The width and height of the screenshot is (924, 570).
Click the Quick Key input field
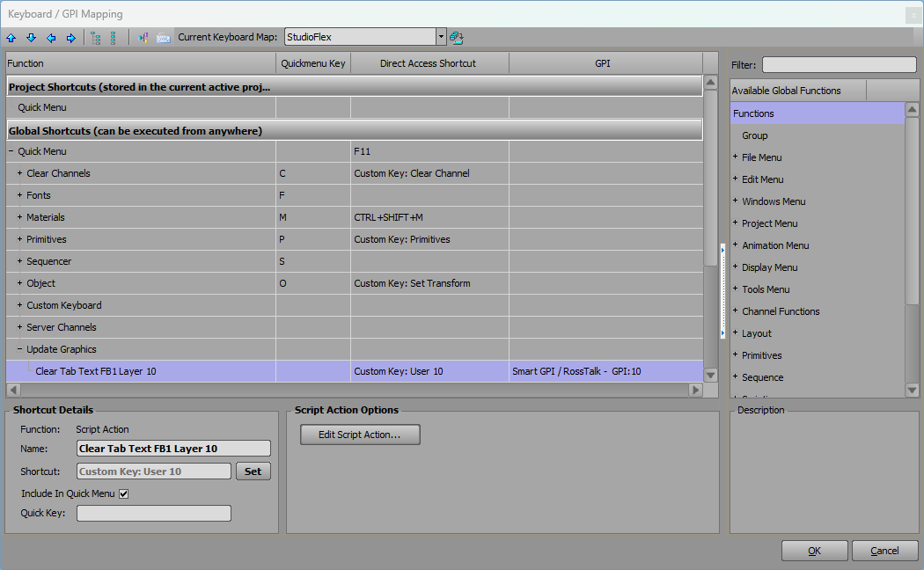pyautogui.click(x=154, y=514)
